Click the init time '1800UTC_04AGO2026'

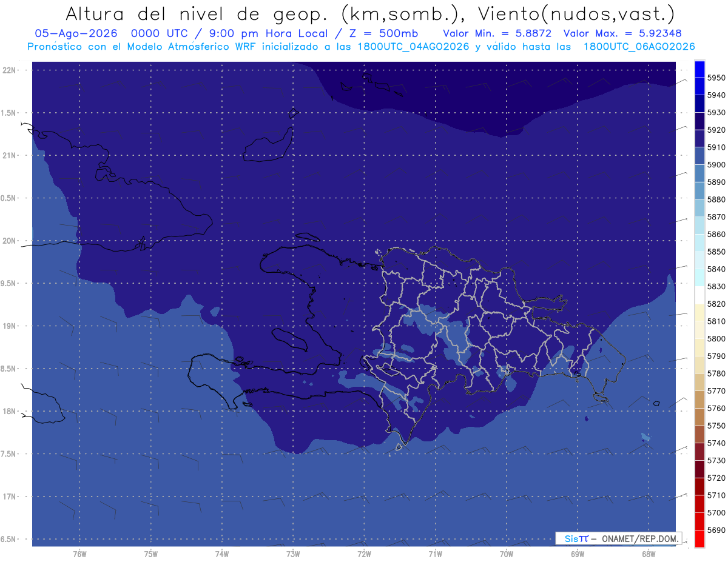pyautogui.click(x=413, y=47)
